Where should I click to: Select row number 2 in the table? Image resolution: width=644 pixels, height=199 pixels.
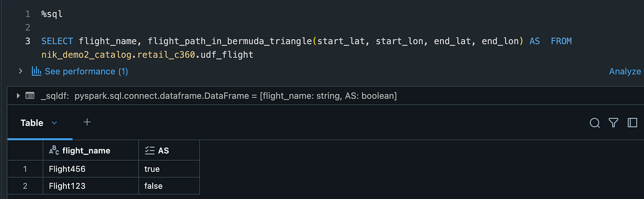[25, 186]
